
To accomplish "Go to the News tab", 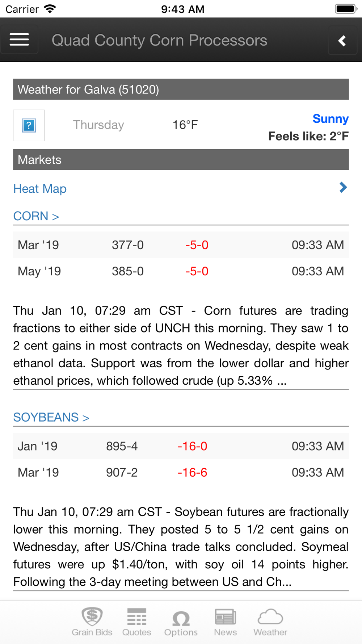I will click(225, 622).
